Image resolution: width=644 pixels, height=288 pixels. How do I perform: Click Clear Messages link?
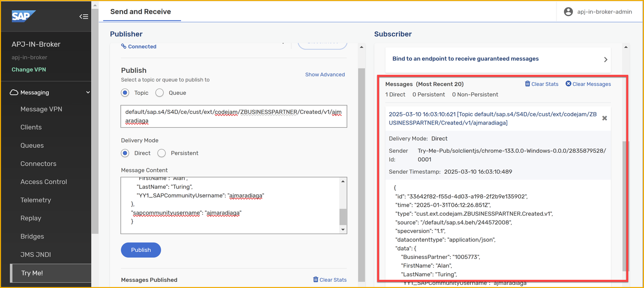tap(592, 84)
